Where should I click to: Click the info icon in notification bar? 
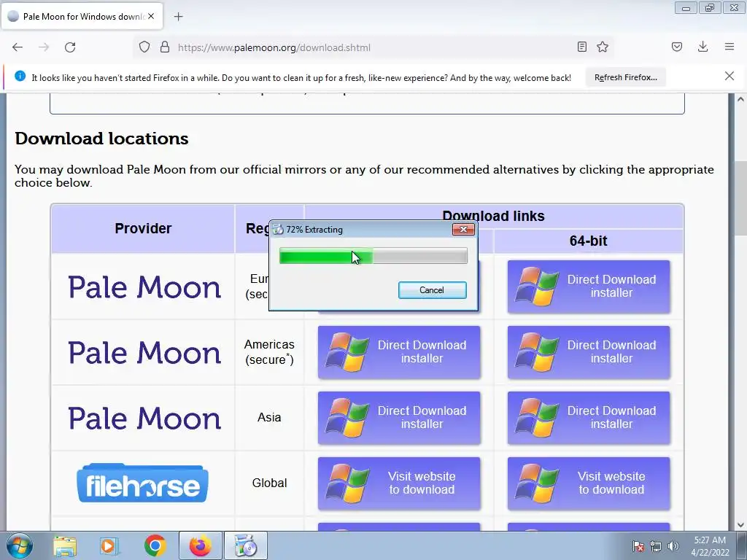coord(20,76)
